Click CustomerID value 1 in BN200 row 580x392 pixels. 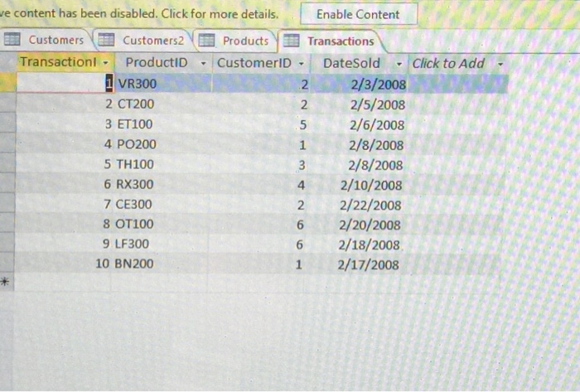255,264
